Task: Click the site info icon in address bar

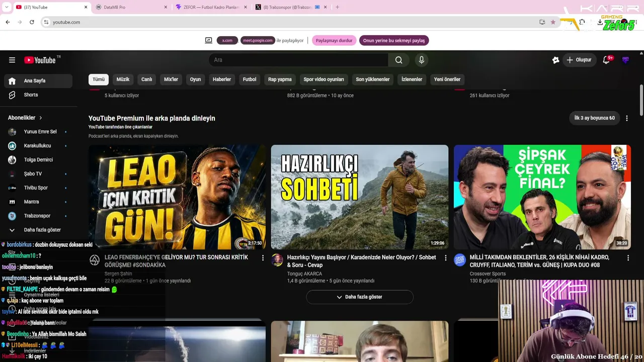Action: pyautogui.click(x=46, y=22)
